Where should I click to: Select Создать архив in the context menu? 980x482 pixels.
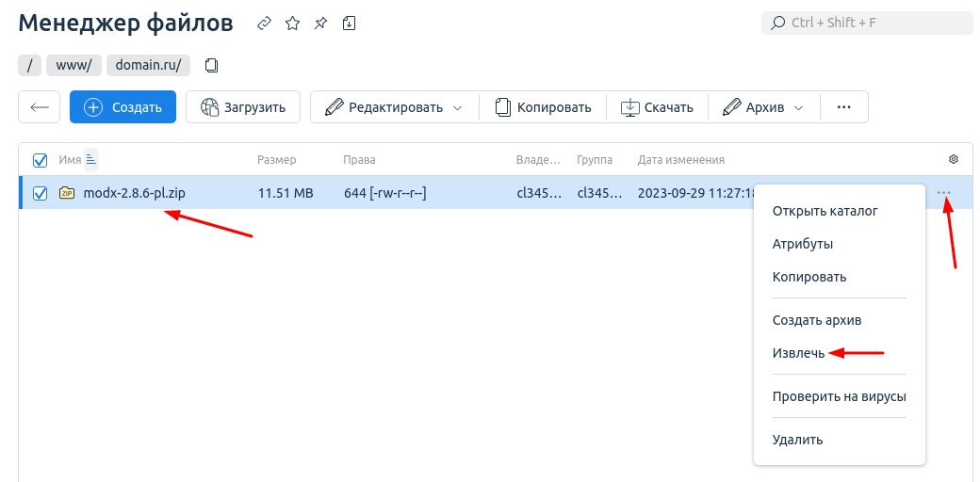point(817,320)
